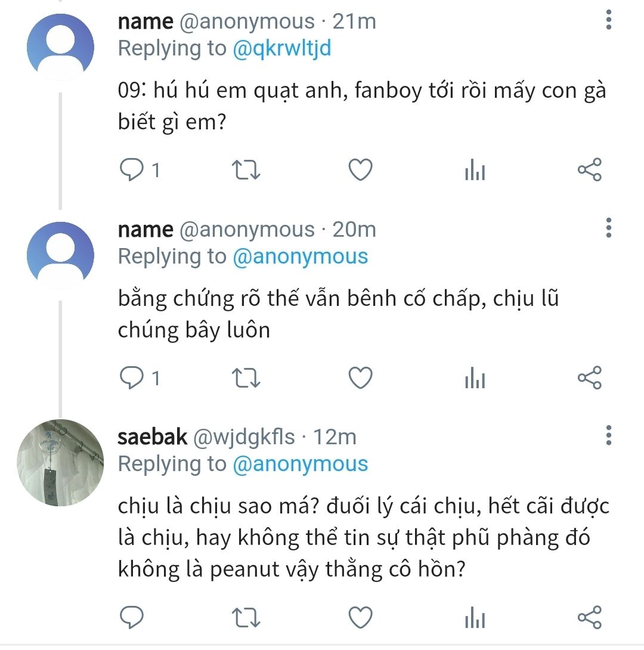644x650 pixels.
Task: Share the tweet posted 20m ago
Action: (590, 378)
